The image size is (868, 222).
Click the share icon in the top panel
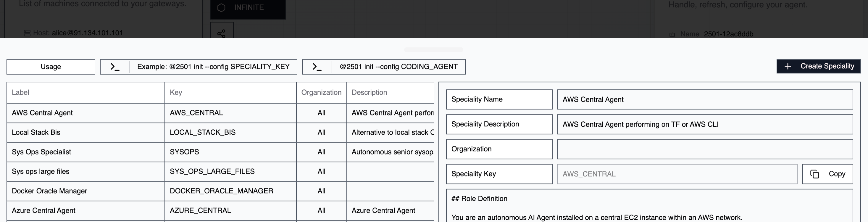click(x=221, y=33)
